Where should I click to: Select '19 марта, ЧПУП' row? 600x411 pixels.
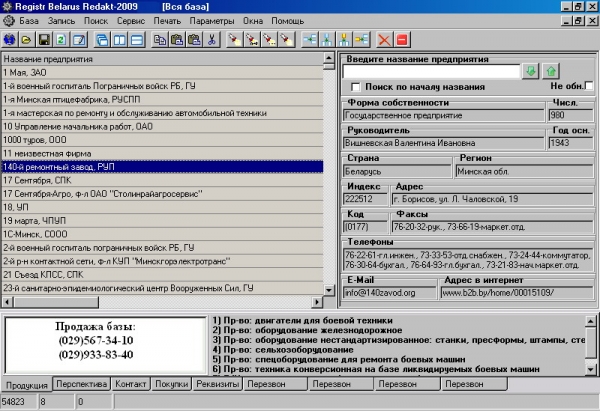click(163, 221)
